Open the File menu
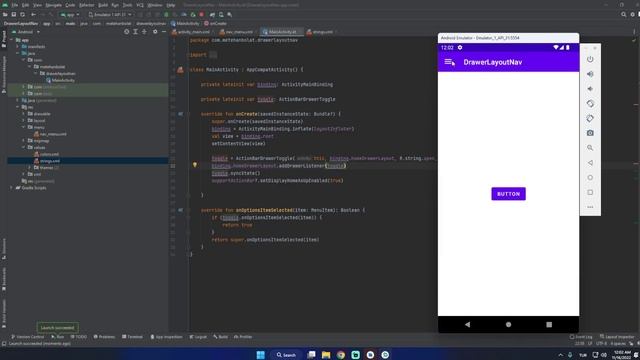The width and height of the screenshot is (640, 360). pyautogui.click(x=15, y=5)
